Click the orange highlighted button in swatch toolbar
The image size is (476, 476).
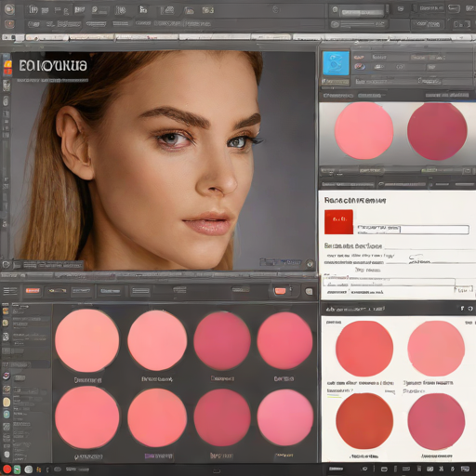33,291
